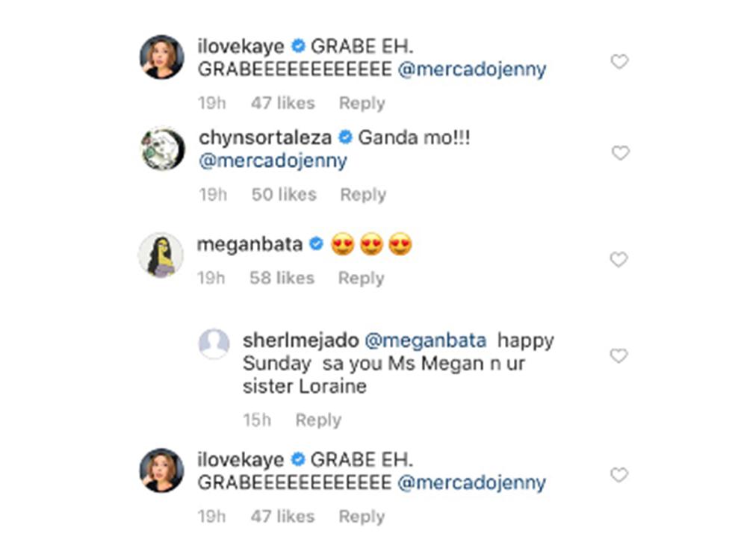The image size is (747, 560).
Task: Like sherlmejado's happy Sunday reply
Action: 619,356
